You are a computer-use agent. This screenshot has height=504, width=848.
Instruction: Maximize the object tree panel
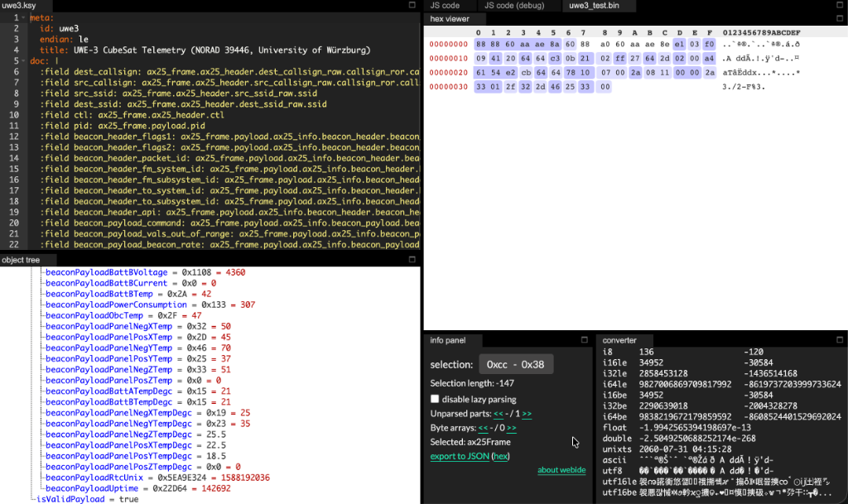click(412, 259)
